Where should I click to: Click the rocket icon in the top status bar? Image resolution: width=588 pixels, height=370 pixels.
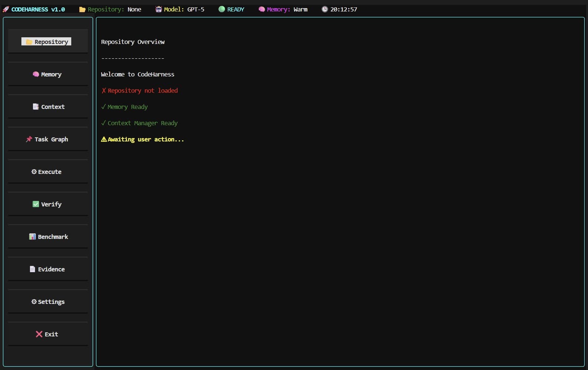point(6,9)
